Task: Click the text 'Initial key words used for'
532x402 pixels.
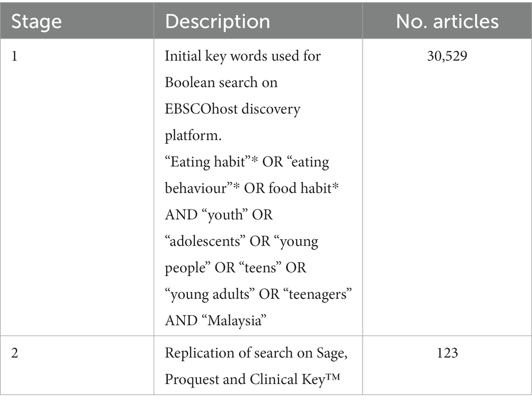Action: tap(242, 57)
